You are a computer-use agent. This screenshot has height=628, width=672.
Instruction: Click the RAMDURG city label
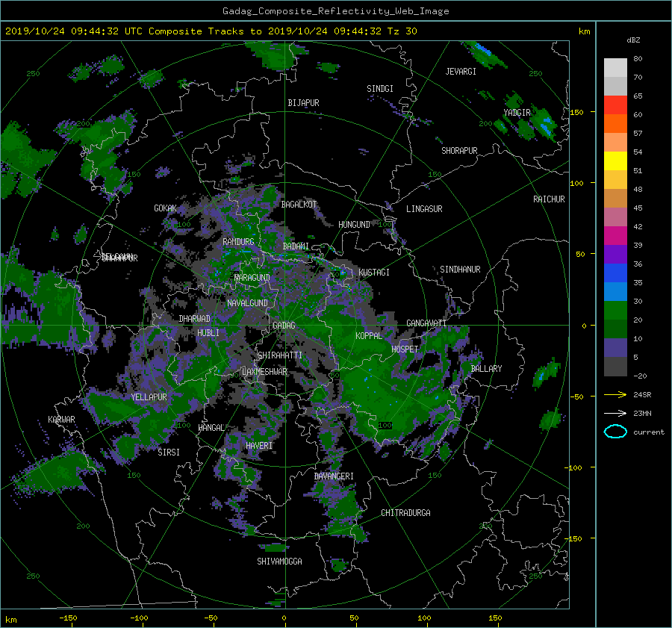[x=238, y=242]
